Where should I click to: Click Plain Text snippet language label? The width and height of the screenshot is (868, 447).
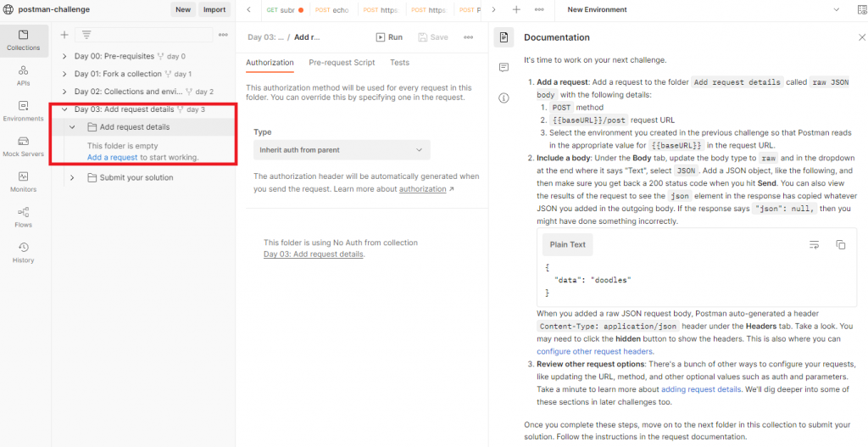pos(567,244)
